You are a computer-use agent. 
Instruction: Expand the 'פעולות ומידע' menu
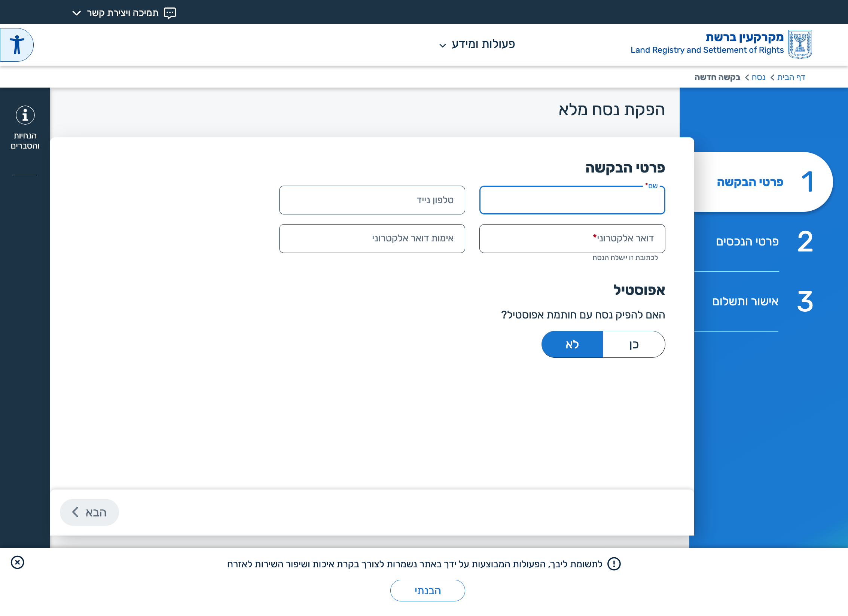tap(477, 44)
